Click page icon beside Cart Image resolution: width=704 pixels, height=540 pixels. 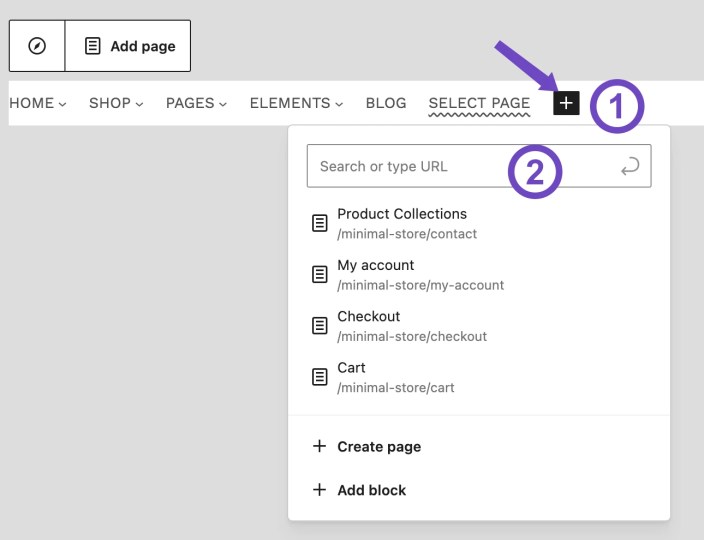click(x=320, y=377)
